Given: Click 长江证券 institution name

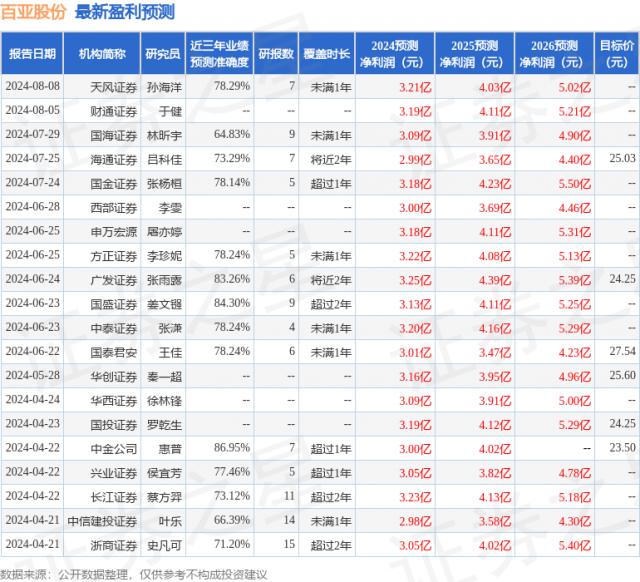Looking at the screenshot, I should [113, 496].
